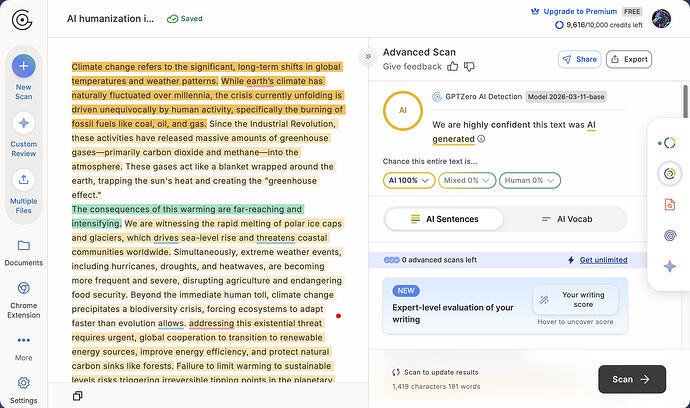Screen dimensions: 690x408
Task: Click Upgrade to Premium link
Action: pos(580,11)
